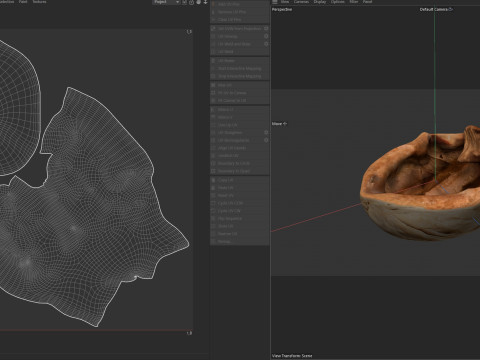Click Fit Canvas to UV
The width and height of the screenshot is (480, 360).
(x=239, y=100)
